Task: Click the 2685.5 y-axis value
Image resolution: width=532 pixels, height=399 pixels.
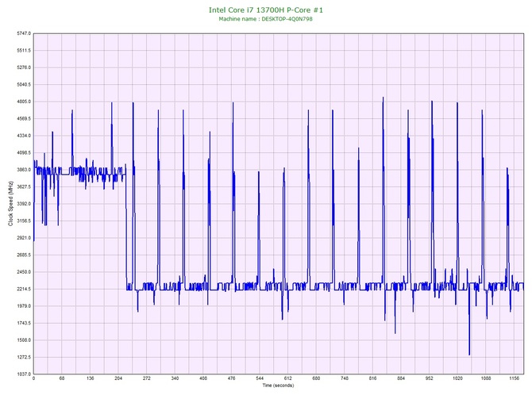Action: point(24,255)
